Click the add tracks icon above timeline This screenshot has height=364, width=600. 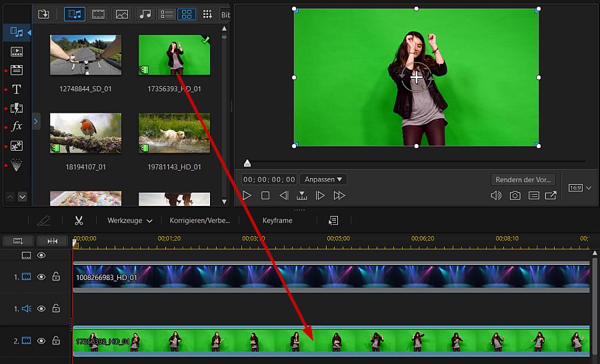pos(18,241)
